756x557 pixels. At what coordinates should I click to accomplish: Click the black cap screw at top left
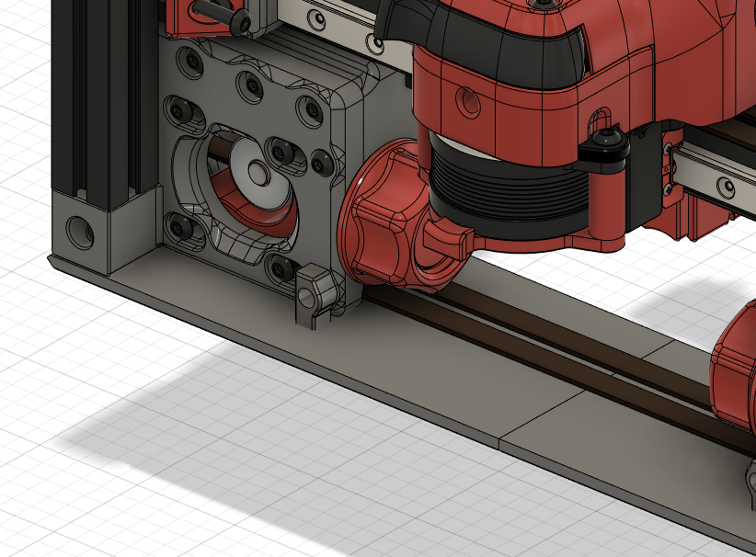[239, 20]
